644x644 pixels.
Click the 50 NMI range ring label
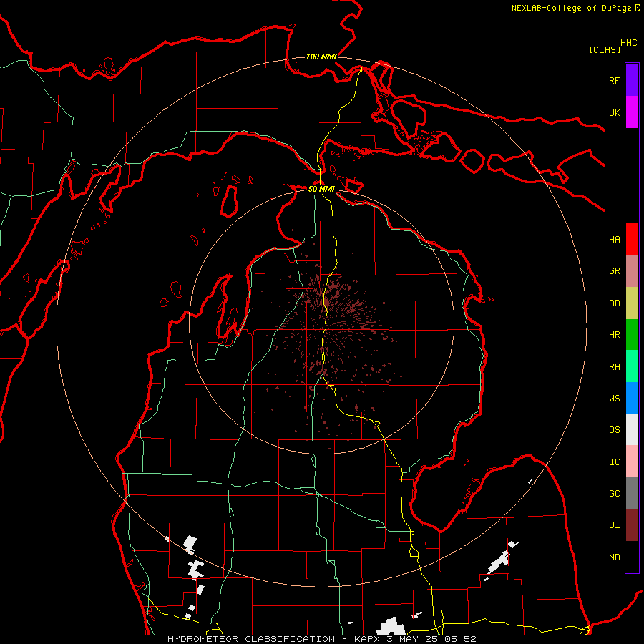pyautogui.click(x=321, y=189)
